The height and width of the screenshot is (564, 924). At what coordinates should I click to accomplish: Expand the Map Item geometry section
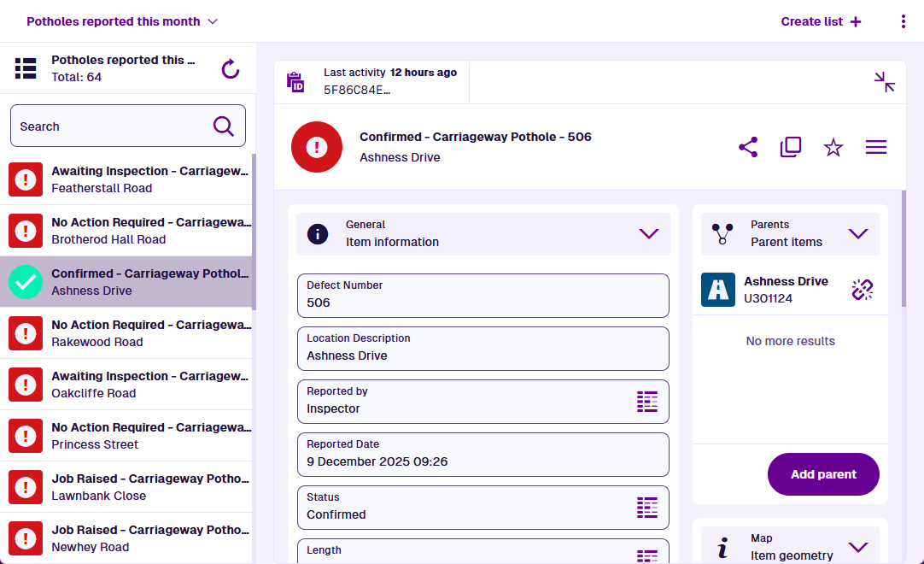click(858, 547)
